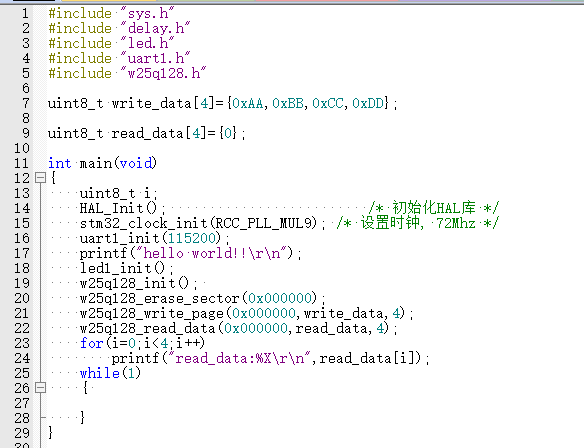Click the while(1) statement
Viewport: 584px width, 448px height.
(110, 373)
